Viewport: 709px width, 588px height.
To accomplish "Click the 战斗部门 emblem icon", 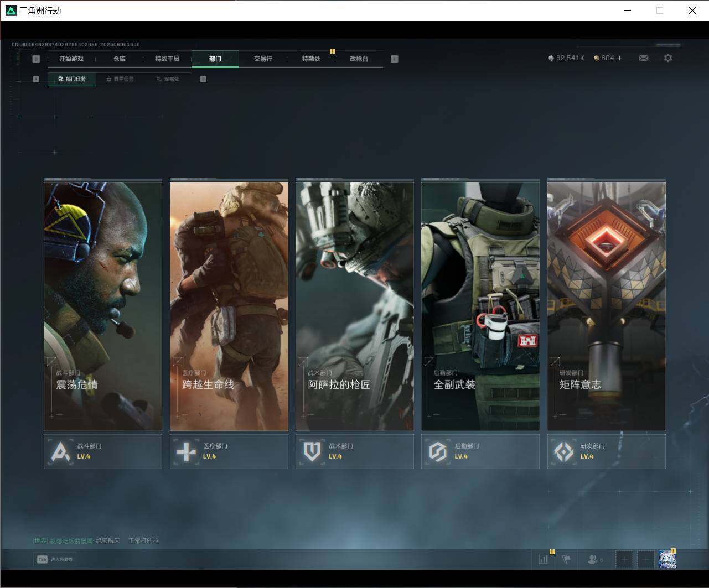I will coord(60,451).
